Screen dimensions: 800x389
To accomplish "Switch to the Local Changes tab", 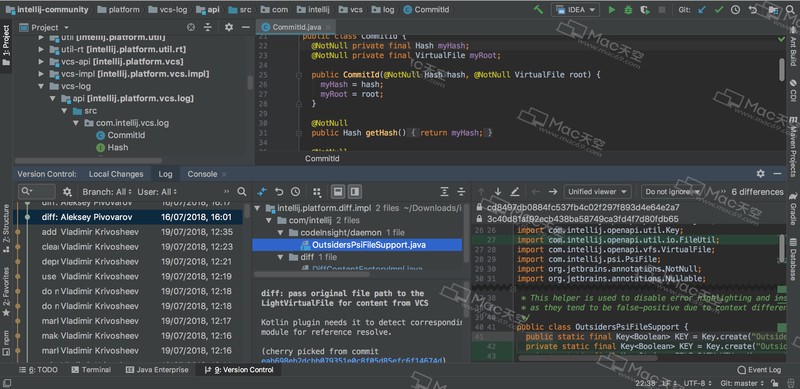I will [116, 174].
